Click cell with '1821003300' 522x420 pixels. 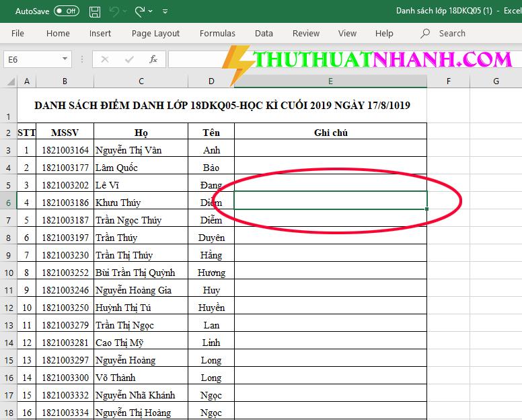point(65,376)
